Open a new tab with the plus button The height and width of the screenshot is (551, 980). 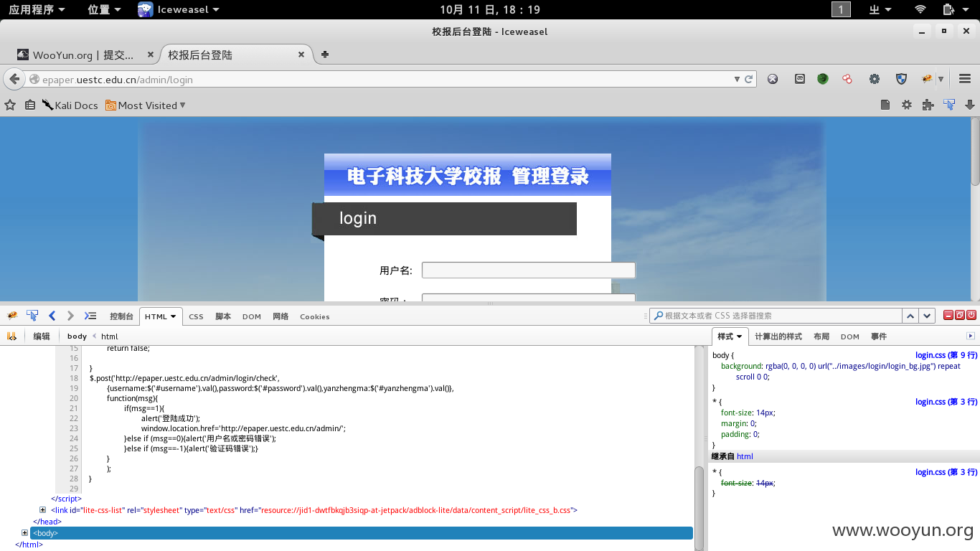click(x=325, y=55)
